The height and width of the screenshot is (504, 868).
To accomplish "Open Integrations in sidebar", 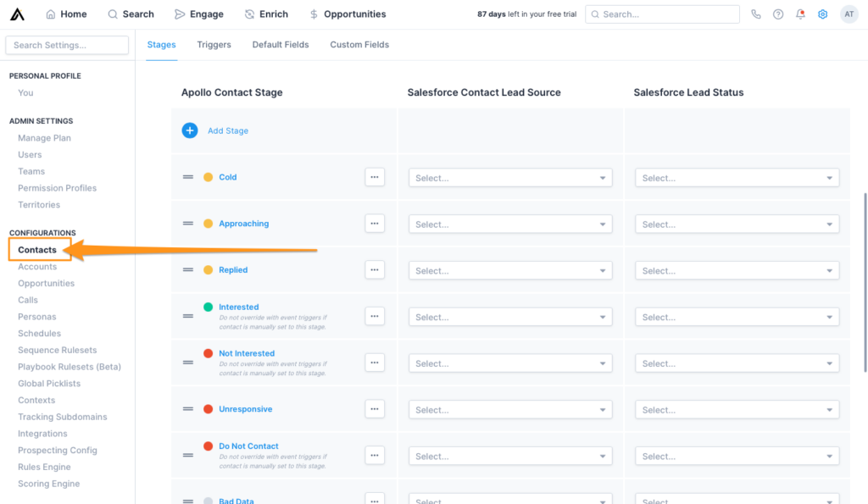I will (x=42, y=434).
